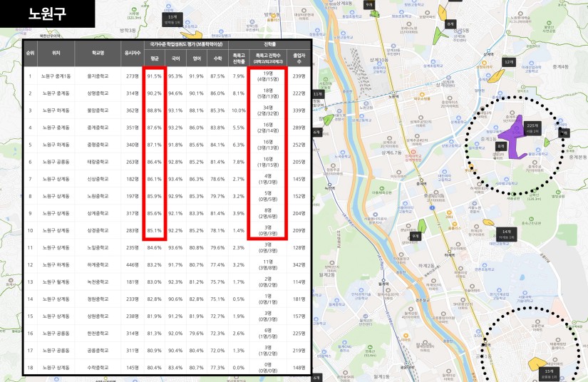Click the 순위 column header
588x382 pixels.
click(x=31, y=53)
